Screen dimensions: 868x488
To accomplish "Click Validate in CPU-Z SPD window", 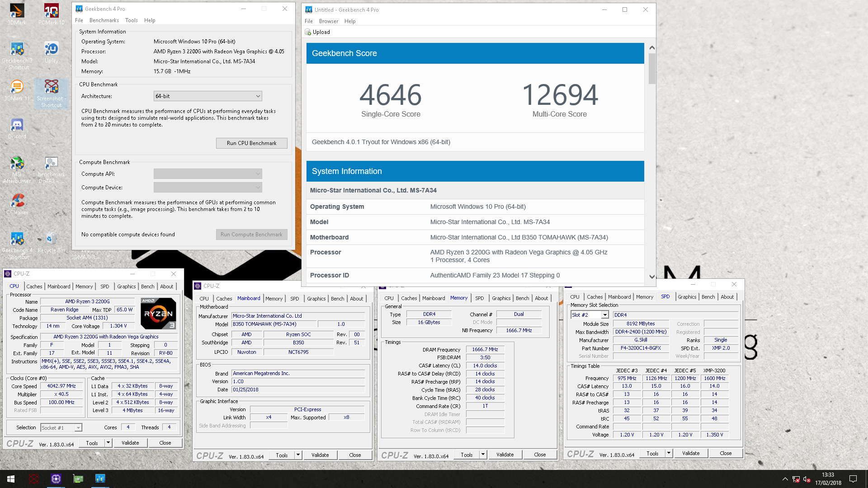I will (691, 453).
